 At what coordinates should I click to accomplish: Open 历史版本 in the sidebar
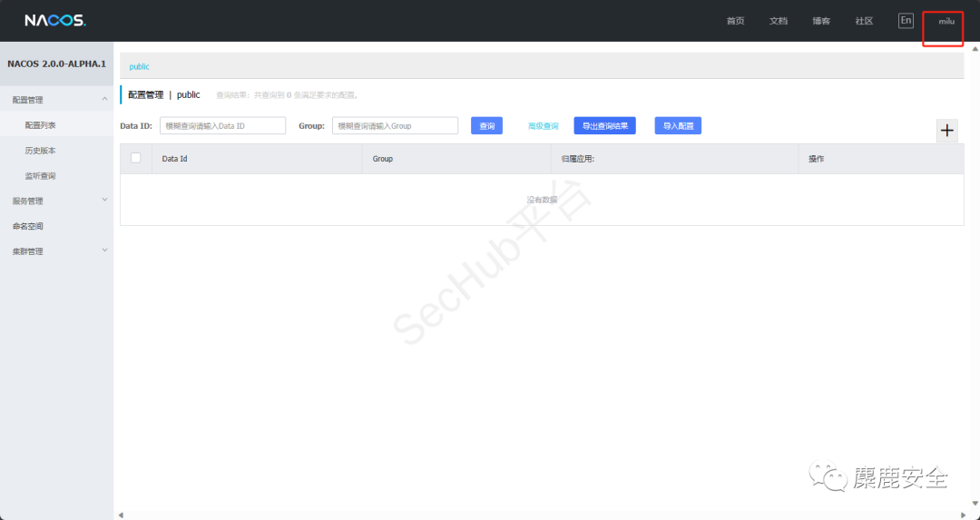40,151
